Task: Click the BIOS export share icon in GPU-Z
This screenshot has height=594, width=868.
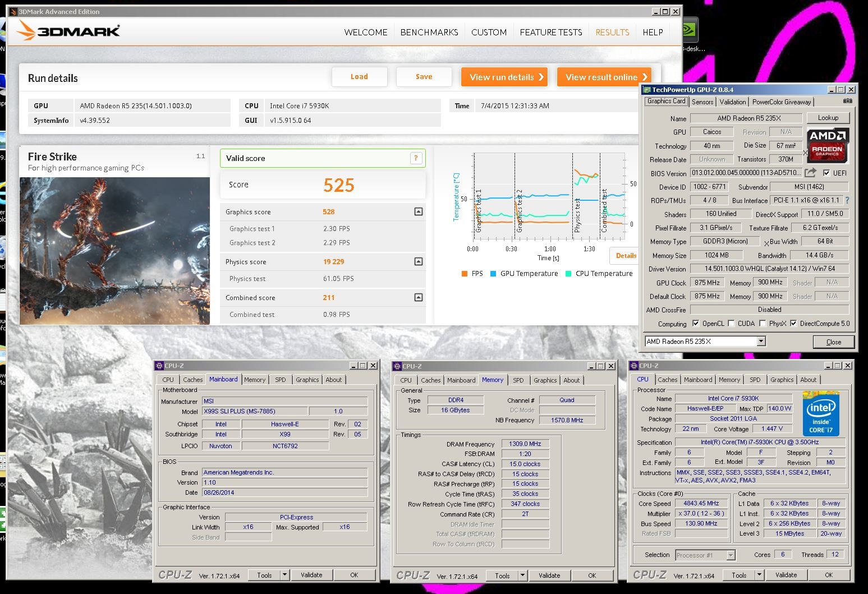Action: 810,173
